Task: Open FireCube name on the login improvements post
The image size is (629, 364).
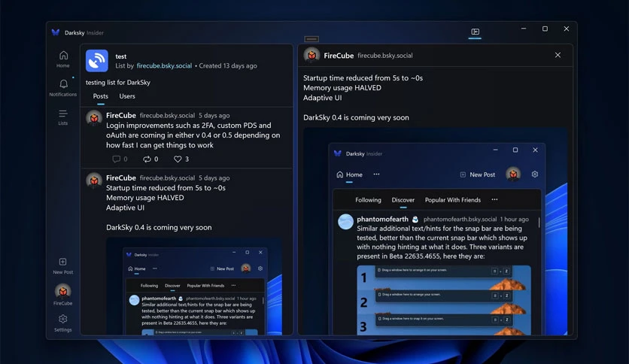Action: tap(120, 116)
